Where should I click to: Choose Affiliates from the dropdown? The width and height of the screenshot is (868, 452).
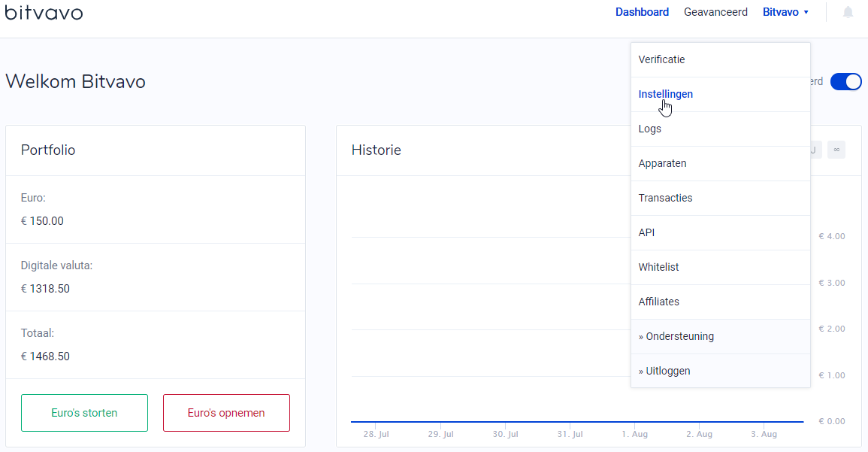pos(720,302)
